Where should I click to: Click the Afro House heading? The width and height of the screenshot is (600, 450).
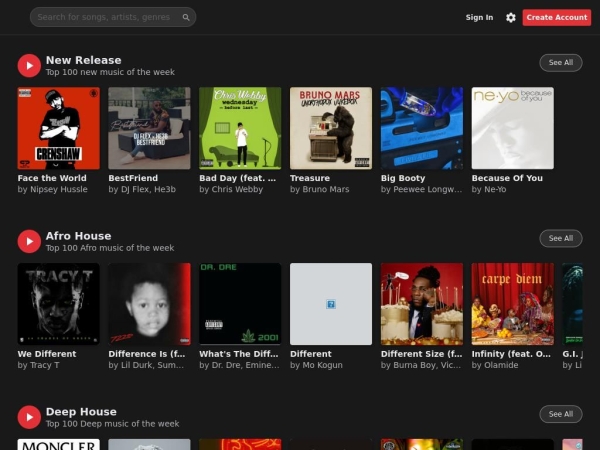tap(78, 236)
